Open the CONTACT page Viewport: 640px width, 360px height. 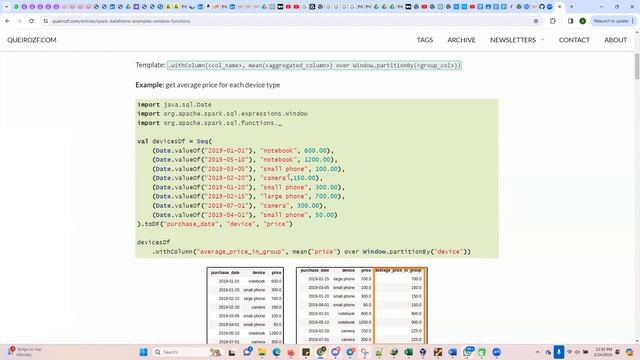[x=574, y=40]
